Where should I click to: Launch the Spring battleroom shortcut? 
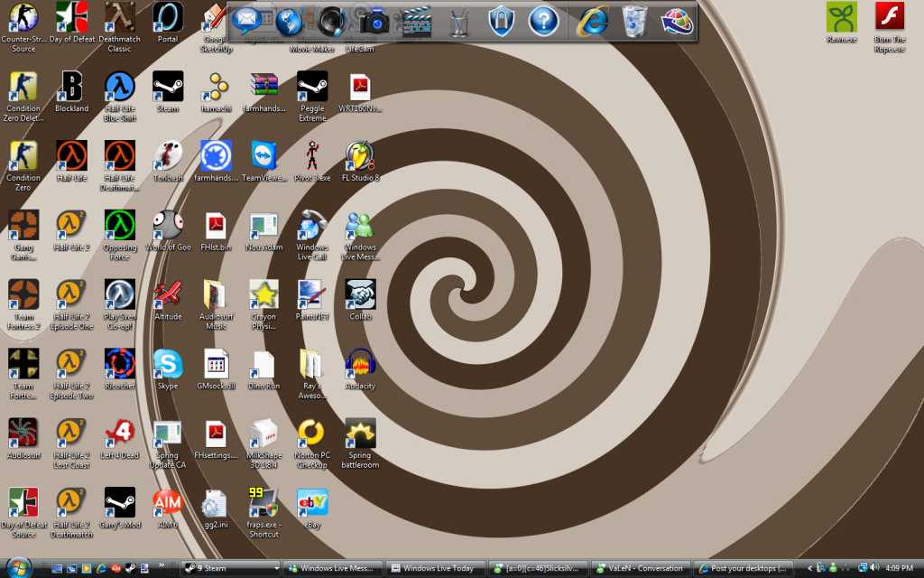pyautogui.click(x=360, y=433)
